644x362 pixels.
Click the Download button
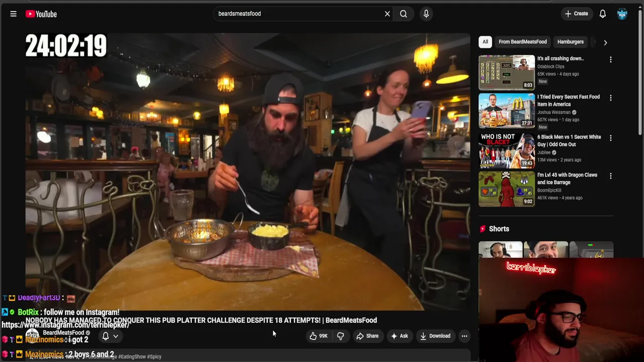click(435, 336)
